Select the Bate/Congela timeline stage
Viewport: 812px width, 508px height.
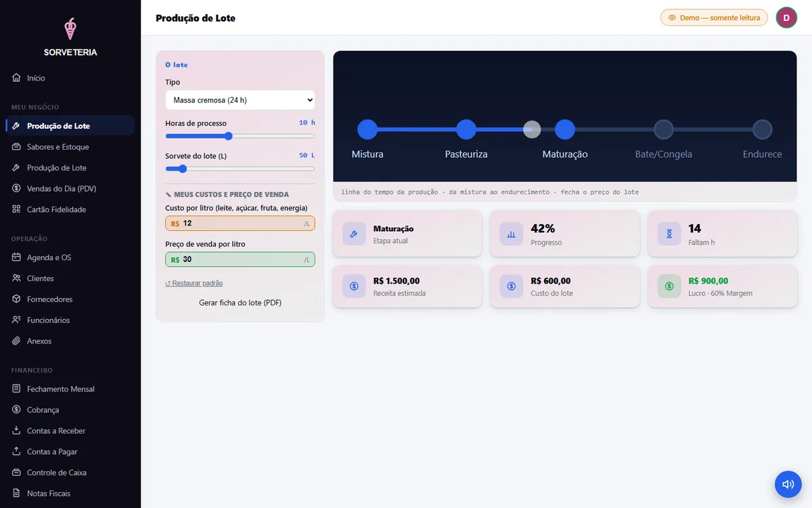click(664, 129)
